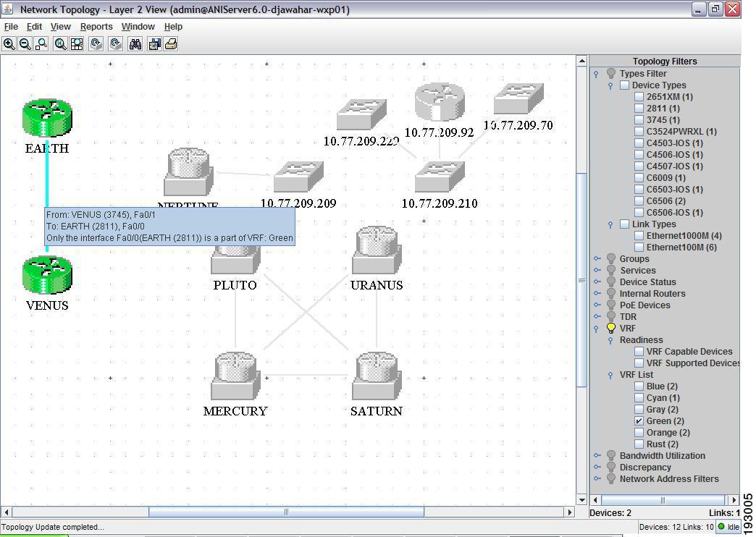756x537 pixels.
Task: Check the Device Types checkbox
Action: click(623, 85)
